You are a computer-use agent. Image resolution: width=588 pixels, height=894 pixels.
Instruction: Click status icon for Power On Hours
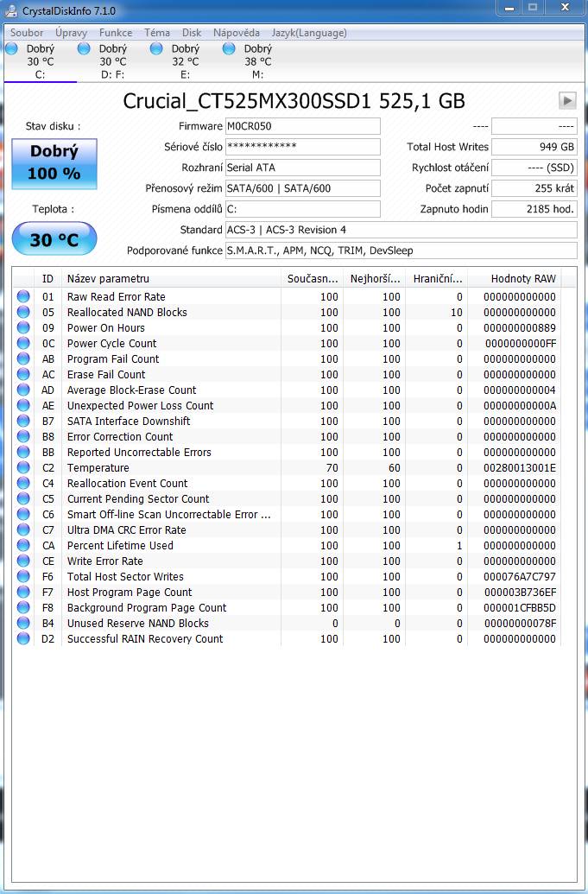pyautogui.click(x=23, y=327)
